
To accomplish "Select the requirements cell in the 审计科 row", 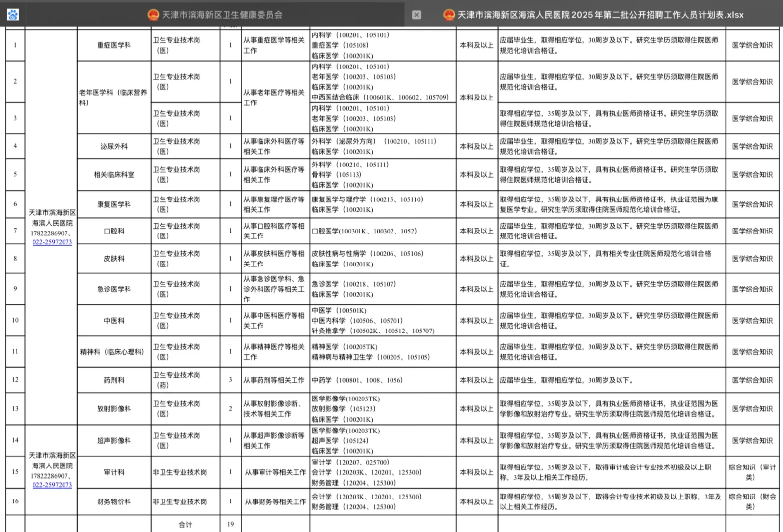I will coord(612,472).
